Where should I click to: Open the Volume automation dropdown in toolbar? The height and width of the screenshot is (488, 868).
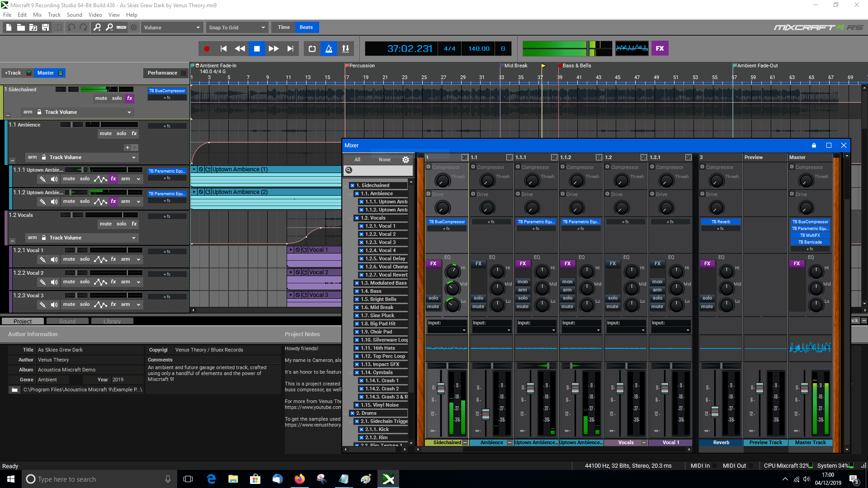172,28
